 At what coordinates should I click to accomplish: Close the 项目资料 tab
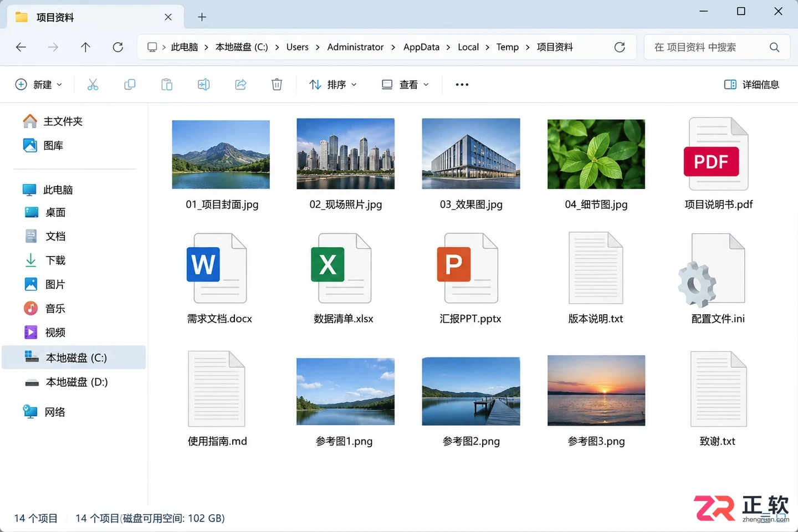(x=168, y=17)
